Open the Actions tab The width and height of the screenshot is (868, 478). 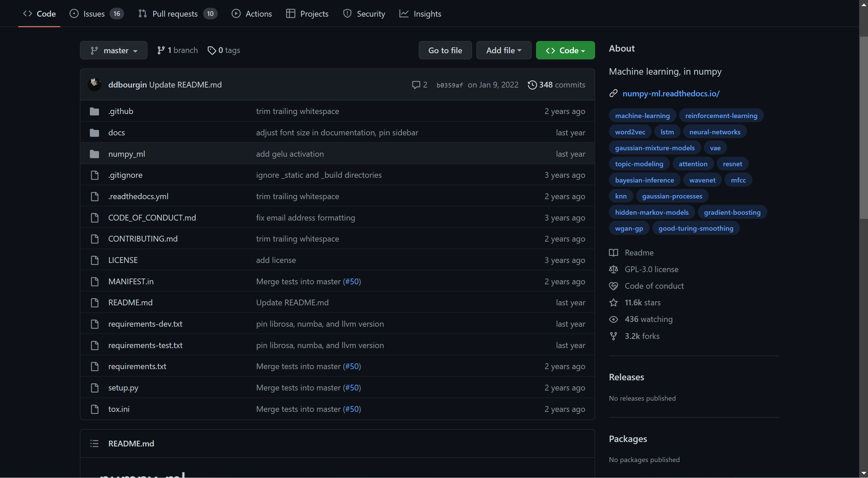pos(252,14)
